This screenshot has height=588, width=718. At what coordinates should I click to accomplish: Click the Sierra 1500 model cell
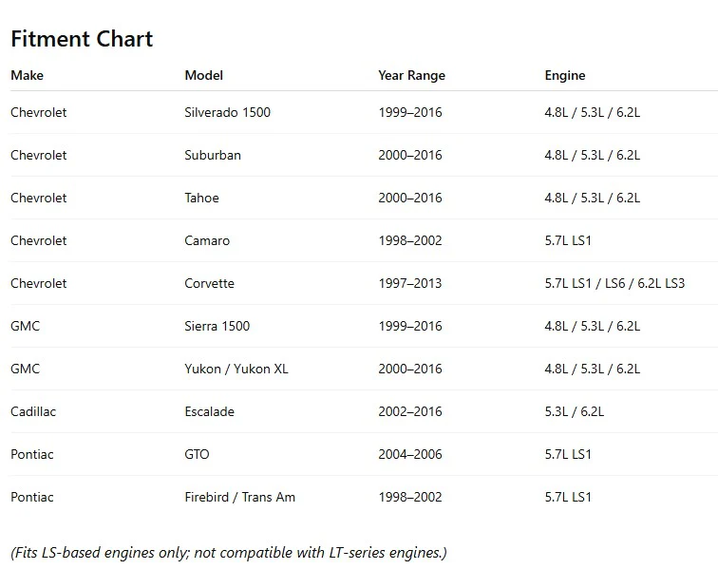click(217, 326)
